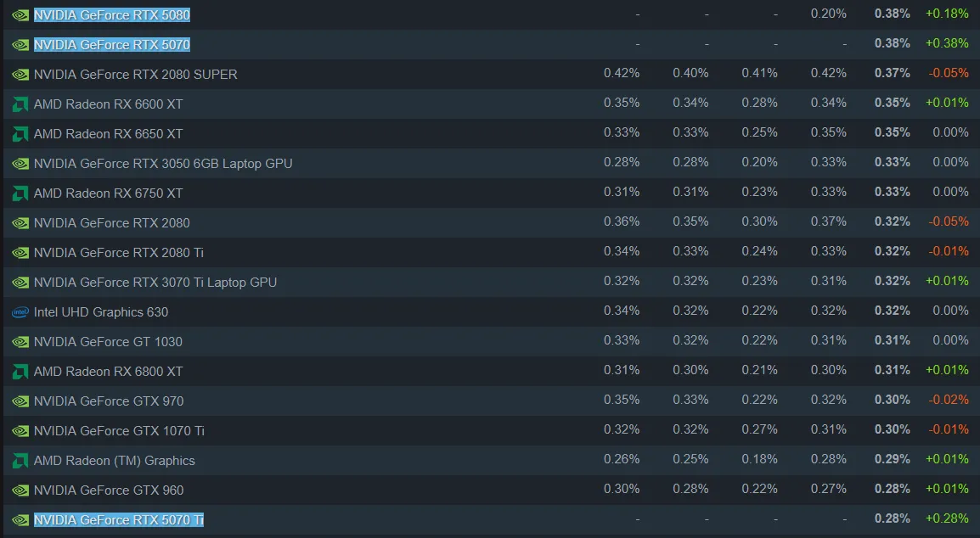Select the highlighted NVIDIA GeForce RTX 5070 entry

[111, 44]
